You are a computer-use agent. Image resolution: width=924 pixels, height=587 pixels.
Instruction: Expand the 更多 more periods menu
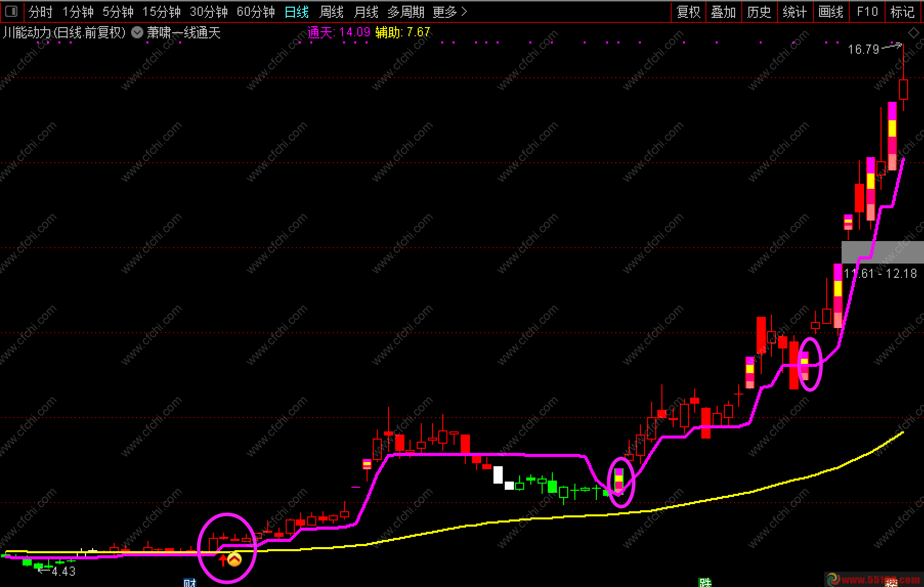450,12
